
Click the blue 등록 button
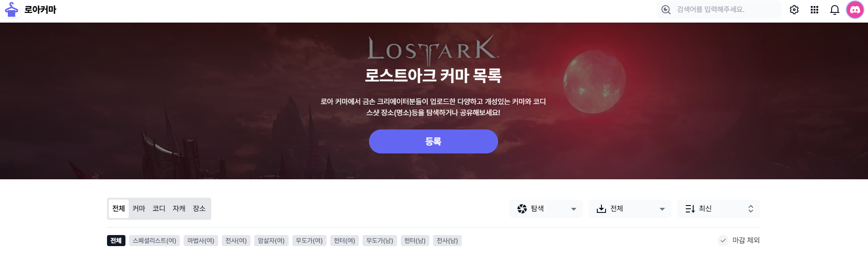pos(434,141)
